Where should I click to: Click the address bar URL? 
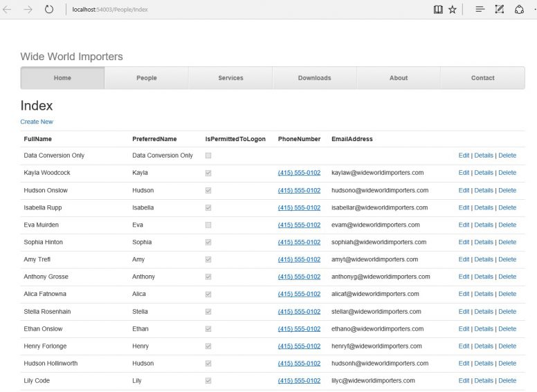(110, 10)
